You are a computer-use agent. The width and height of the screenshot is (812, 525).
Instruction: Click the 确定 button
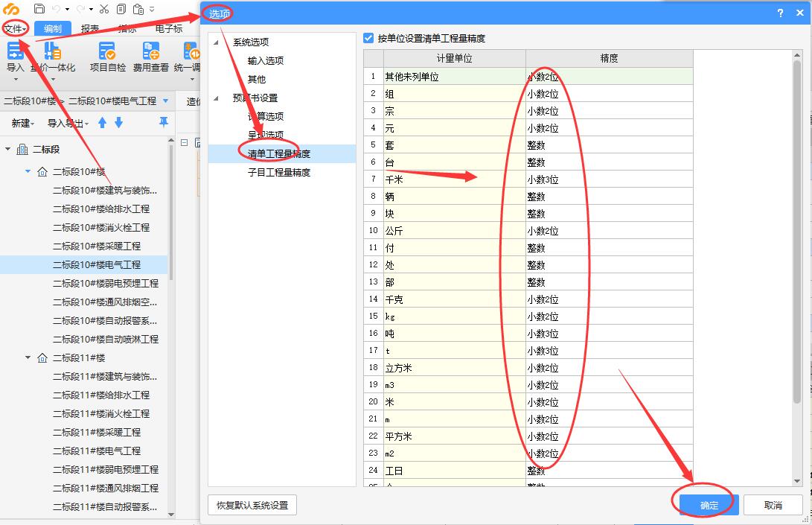pos(709,505)
